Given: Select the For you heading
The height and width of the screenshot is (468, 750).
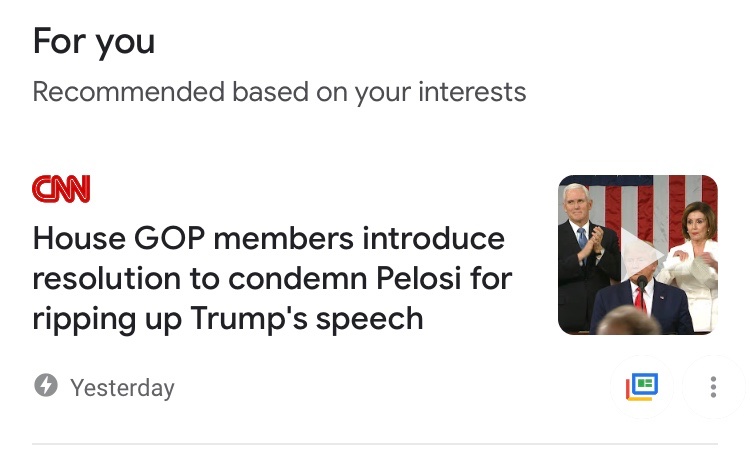Looking at the screenshot, I should point(94,41).
